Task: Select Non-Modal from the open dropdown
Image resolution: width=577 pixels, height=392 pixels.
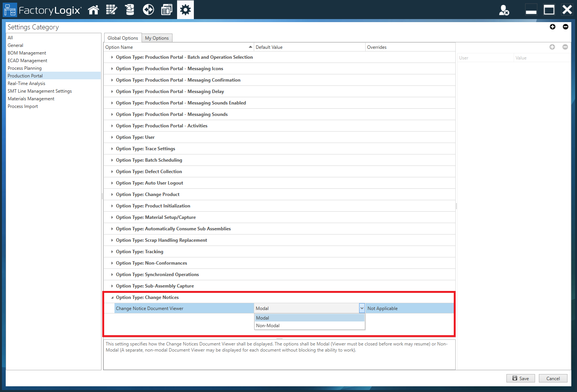Action: click(x=267, y=325)
